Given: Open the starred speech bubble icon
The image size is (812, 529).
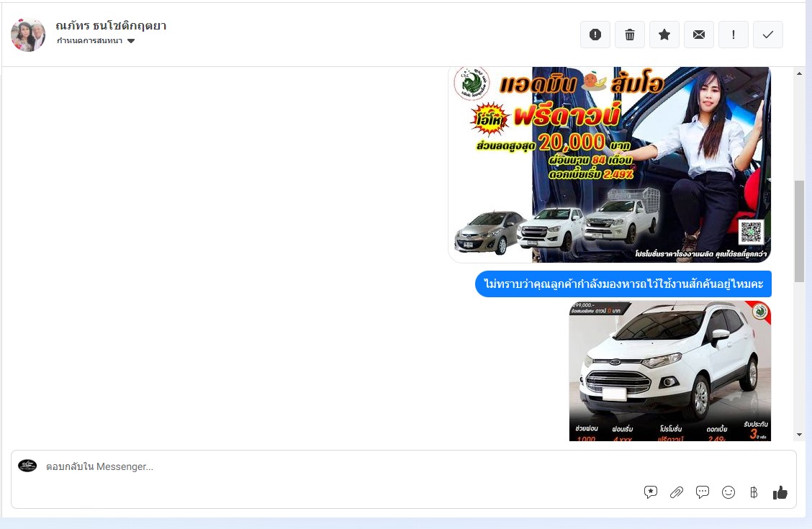Looking at the screenshot, I should coord(650,492).
